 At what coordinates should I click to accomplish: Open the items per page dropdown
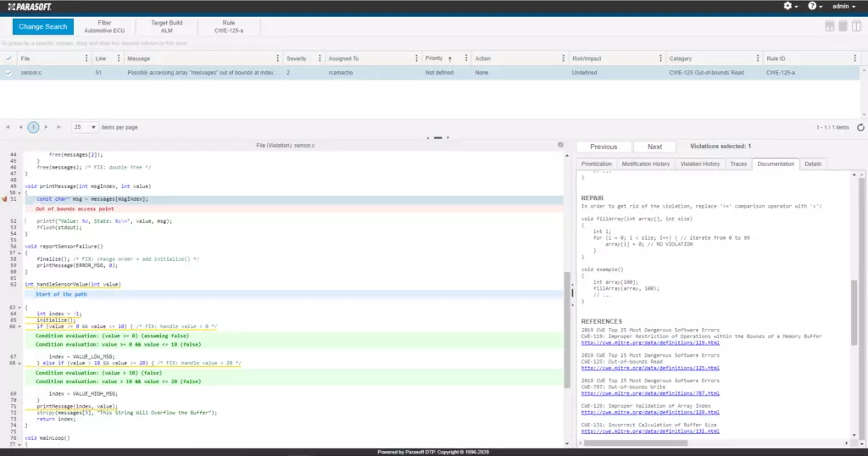click(85, 127)
